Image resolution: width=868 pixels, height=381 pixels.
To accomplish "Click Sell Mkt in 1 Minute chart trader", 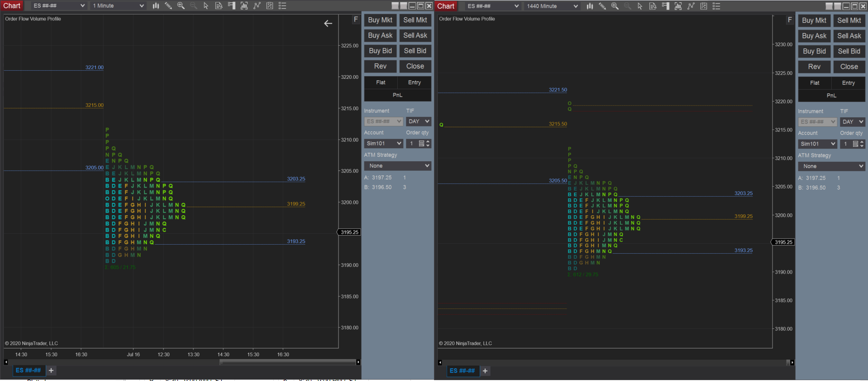I will click(415, 20).
